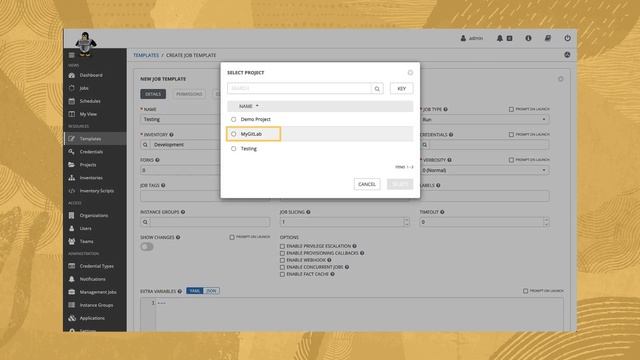This screenshot has width=640, height=360.
Task: Open Management Jobs briefcase icon
Action: coord(72,292)
